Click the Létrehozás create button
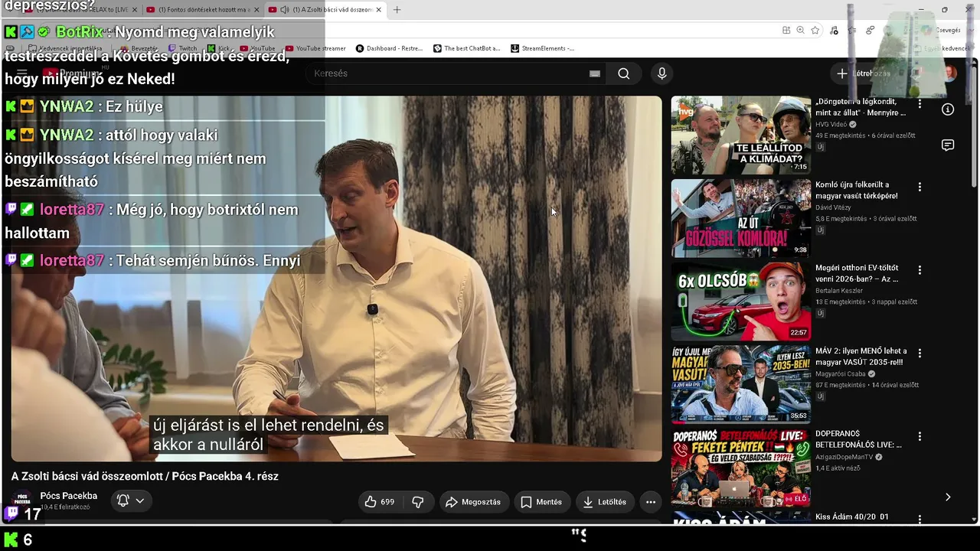 tap(864, 73)
